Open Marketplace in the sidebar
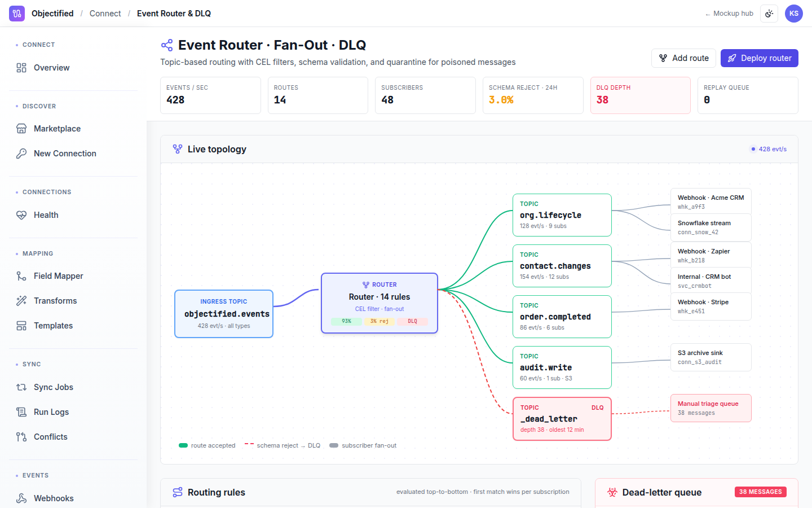 tap(73, 129)
